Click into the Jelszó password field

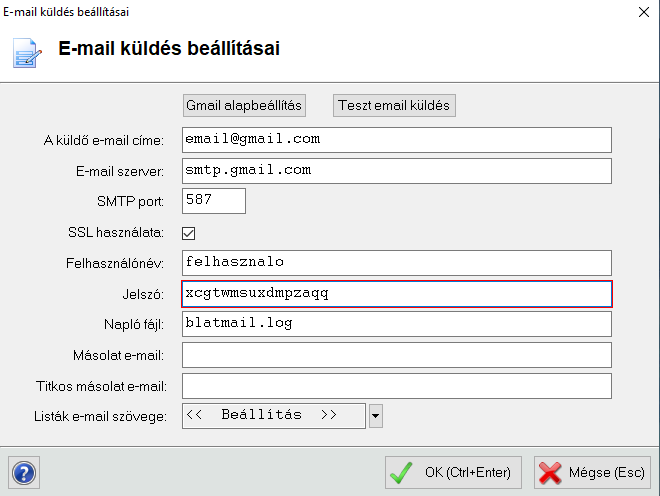click(x=396, y=293)
